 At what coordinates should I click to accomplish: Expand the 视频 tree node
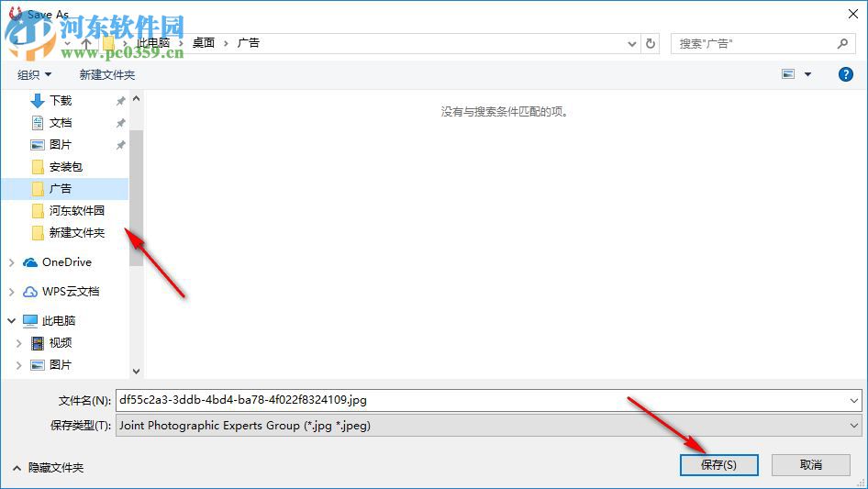(19, 343)
